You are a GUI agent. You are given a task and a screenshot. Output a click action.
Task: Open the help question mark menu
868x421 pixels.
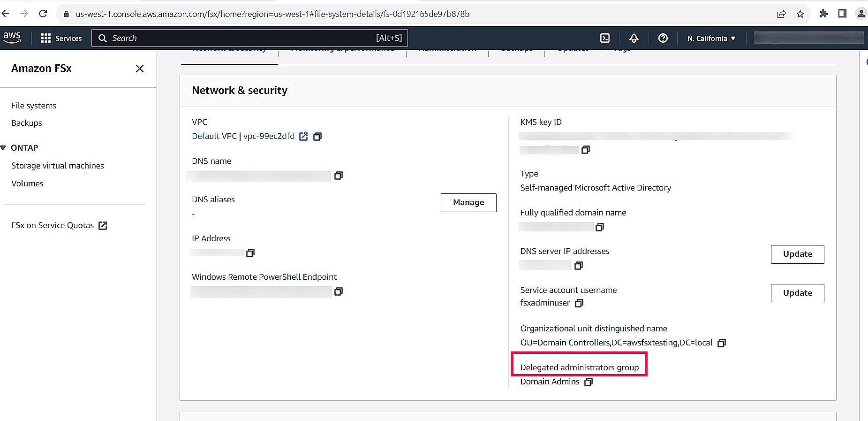pyautogui.click(x=663, y=38)
